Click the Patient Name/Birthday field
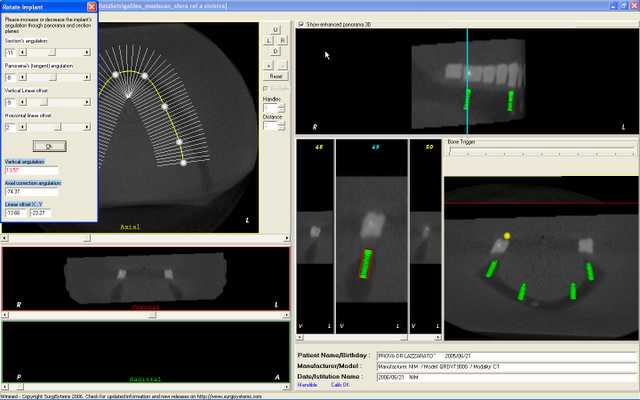The height and width of the screenshot is (400, 640). (x=506, y=356)
